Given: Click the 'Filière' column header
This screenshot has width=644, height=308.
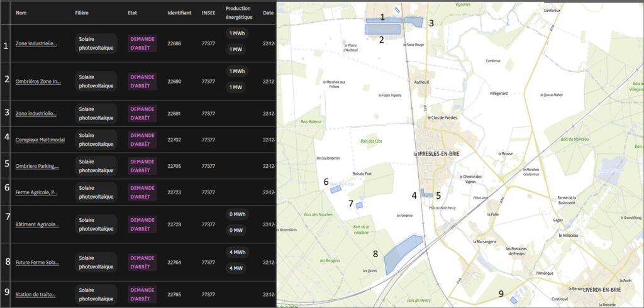Looking at the screenshot, I should coord(81,13).
